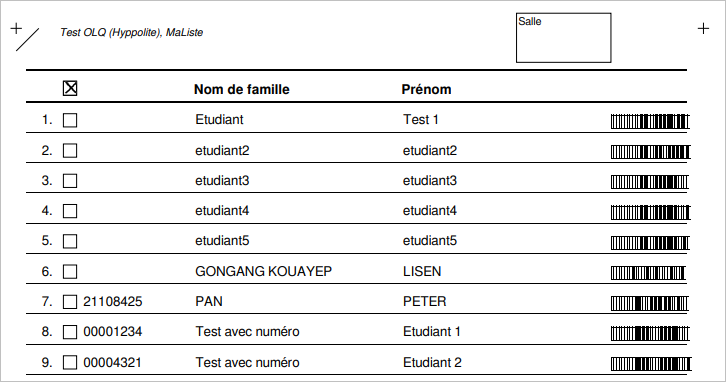Tick the checkbox beside 21108425 PAN
The height and width of the screenshot is (382, 726).
(x=70, y=302)
